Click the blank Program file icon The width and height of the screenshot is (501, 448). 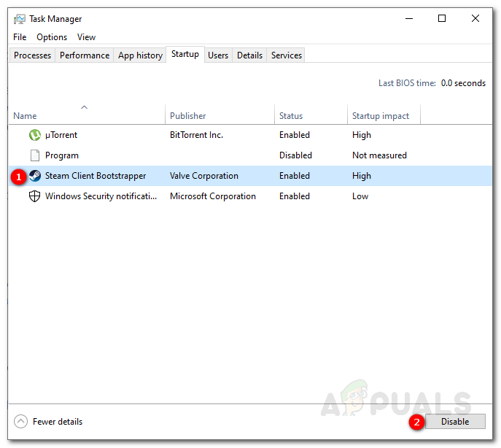pyautogui.click(x=34, y=155)
